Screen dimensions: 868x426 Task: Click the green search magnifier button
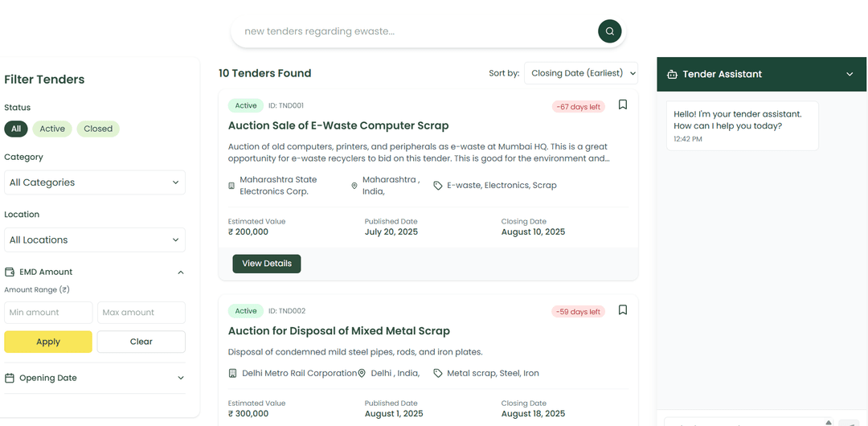(610, 31)
